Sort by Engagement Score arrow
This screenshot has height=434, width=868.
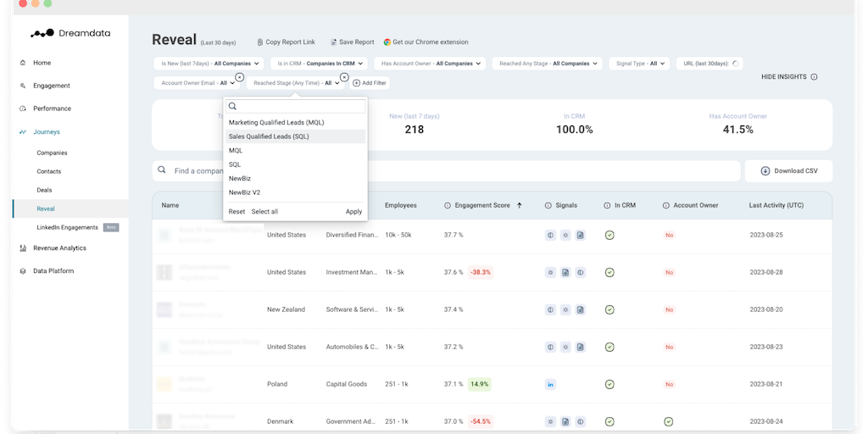(519, 205)
